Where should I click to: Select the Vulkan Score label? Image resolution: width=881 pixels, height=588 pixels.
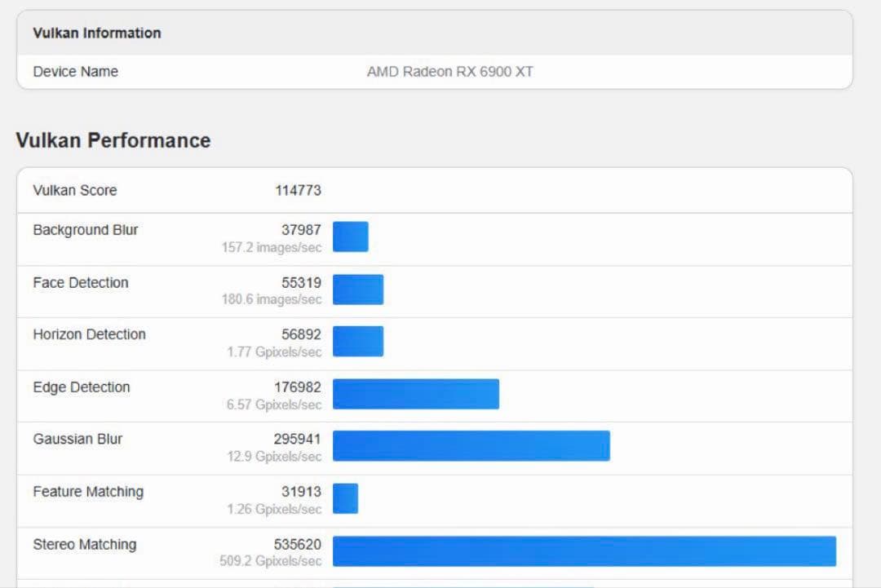click(x=74, y=190)
